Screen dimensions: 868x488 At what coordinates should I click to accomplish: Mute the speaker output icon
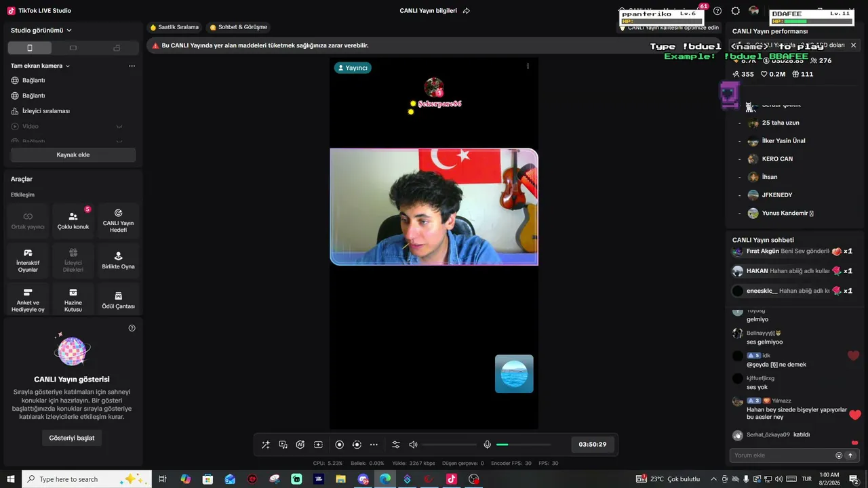coord(413,445)
